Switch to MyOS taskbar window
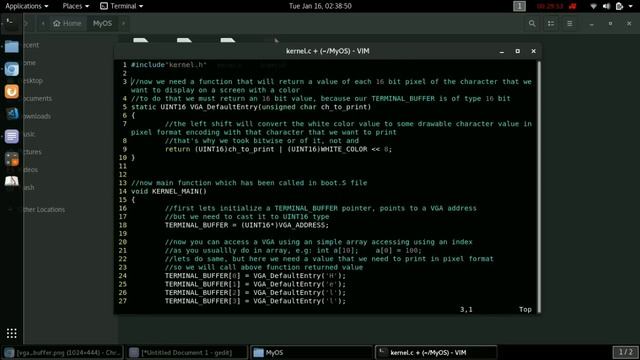Screen dimensions: 640x360 tap(311, 353)
